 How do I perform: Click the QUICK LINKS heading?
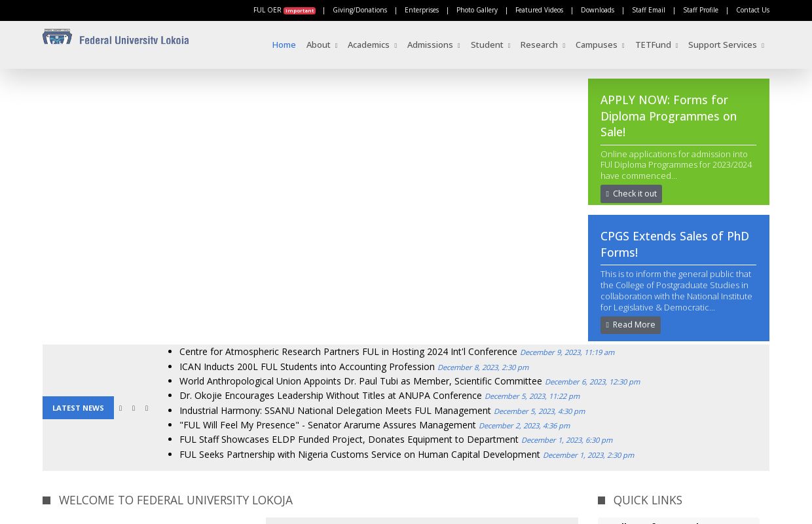(x=648, y=500)
